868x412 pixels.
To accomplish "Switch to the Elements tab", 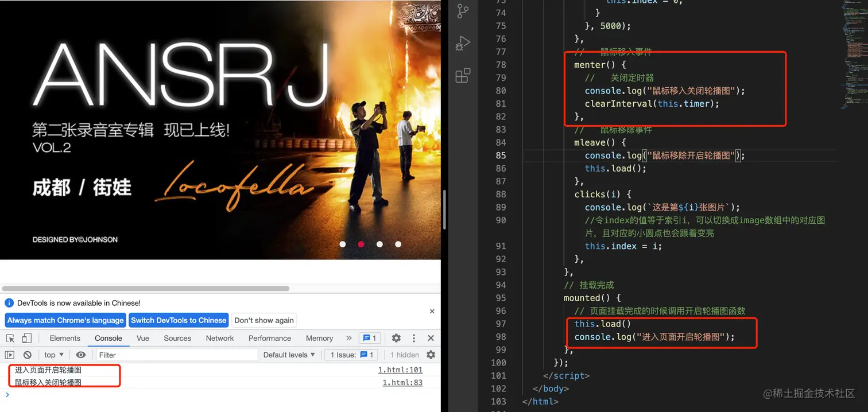I will (x=65, y=338).
